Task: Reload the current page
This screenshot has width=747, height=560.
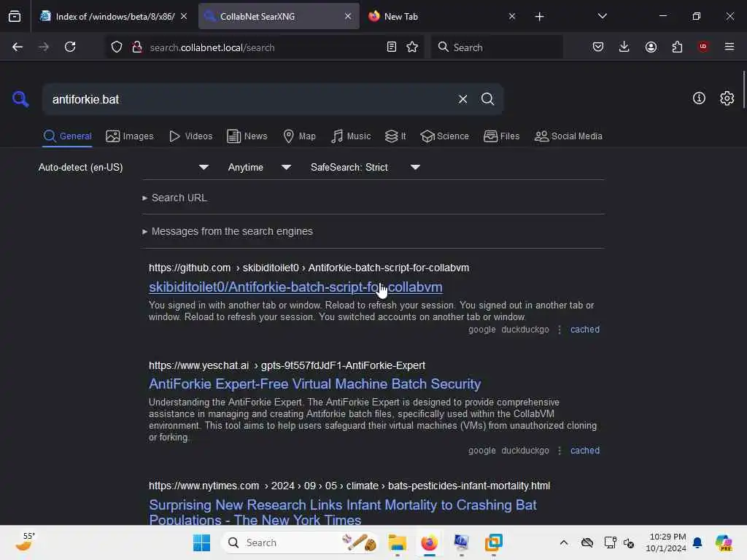Action: coord(70,47)
